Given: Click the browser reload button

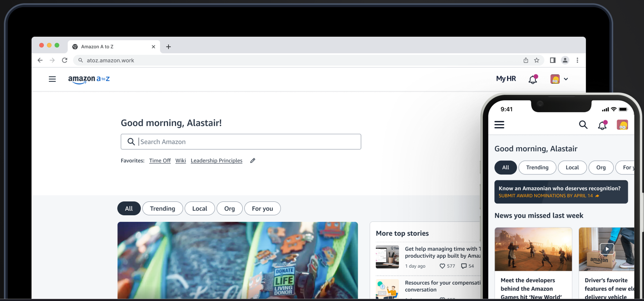Looking at the screenshot, I should [x=65, y=60].
